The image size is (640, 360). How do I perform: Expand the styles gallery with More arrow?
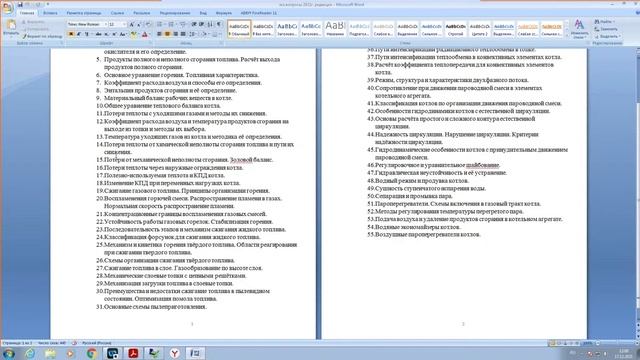click(567, 36)
